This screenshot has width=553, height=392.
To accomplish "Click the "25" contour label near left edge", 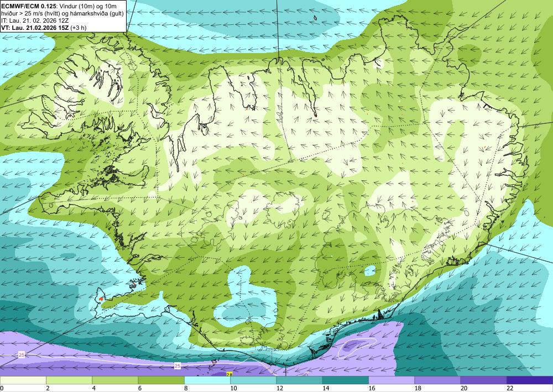I will coord(22,354).
